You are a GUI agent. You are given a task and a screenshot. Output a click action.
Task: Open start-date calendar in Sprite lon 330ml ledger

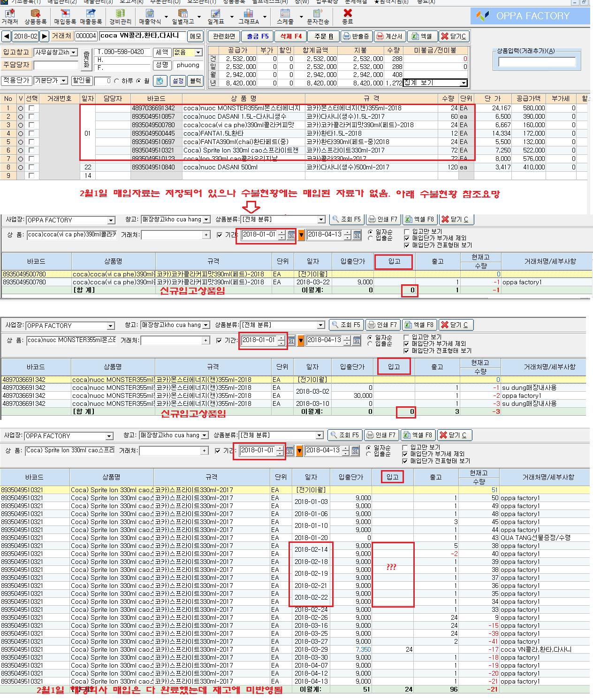[289, 451]
